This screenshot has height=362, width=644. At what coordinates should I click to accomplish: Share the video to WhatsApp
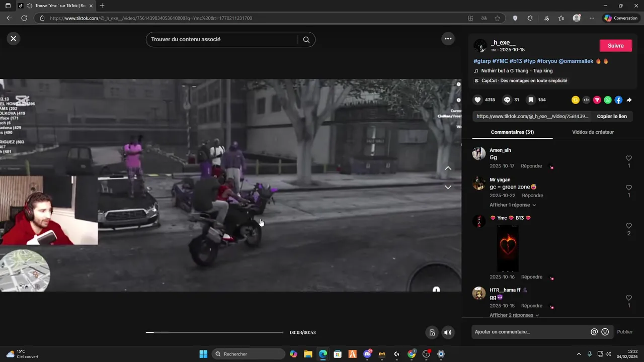tap(608, 100)
